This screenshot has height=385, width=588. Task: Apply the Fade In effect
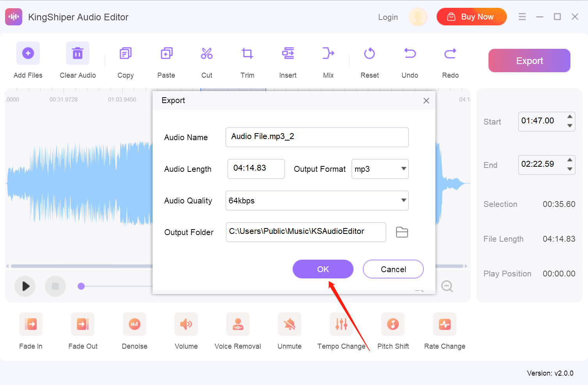click(31, 324)
